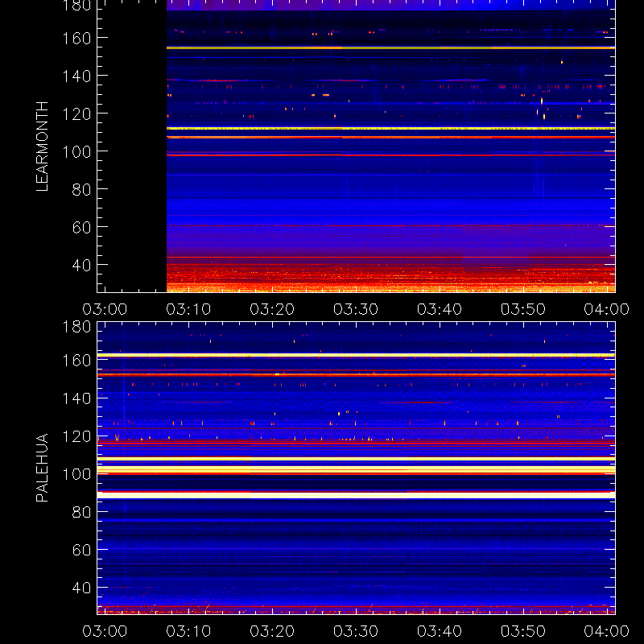
Task: Click 04:00 time label under Learmonth plot
Action: (x=607, y=309)
